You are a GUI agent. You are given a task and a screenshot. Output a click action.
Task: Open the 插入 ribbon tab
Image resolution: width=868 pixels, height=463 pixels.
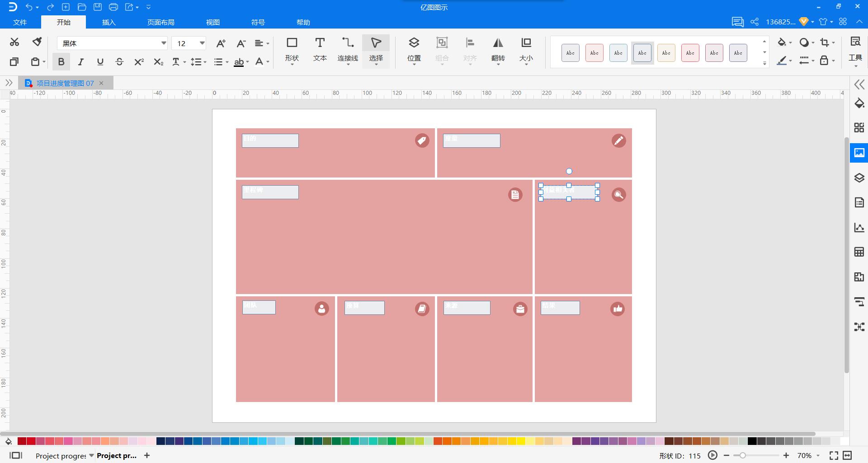tap(108, 22)
